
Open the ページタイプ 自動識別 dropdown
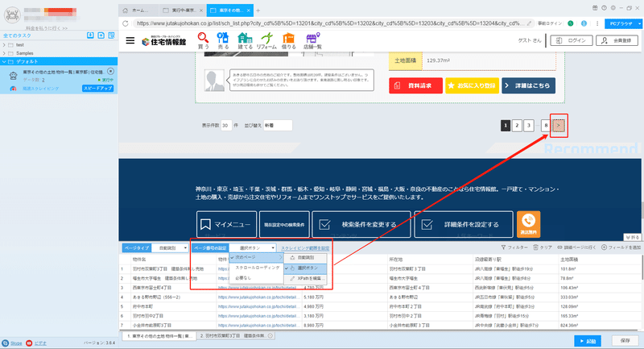coord(171,248)
